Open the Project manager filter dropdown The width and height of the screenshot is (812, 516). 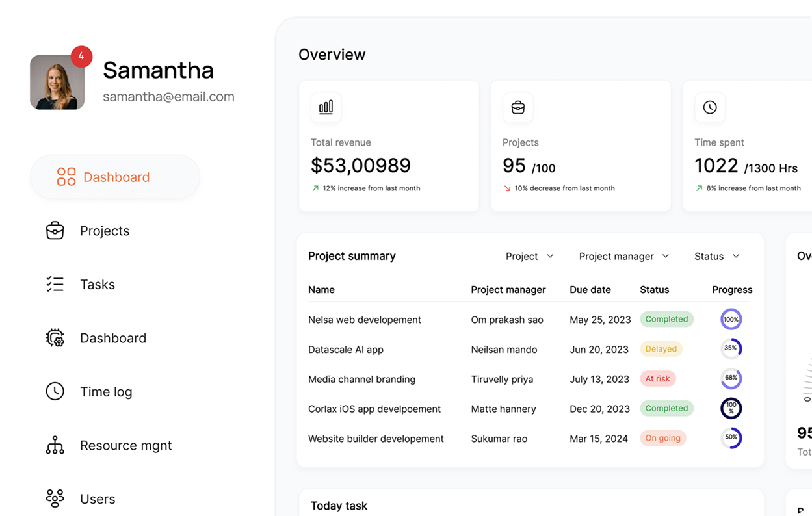[624, 256]
